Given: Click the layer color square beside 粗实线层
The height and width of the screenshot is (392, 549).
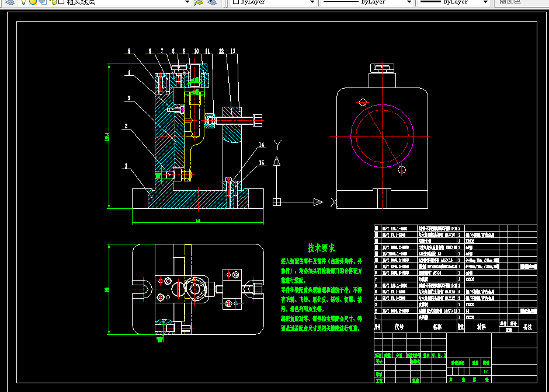Looking at the screenshot, I should click(61, 2).
